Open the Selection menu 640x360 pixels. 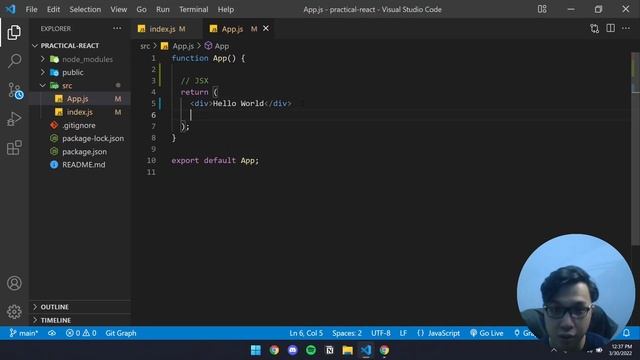tap(85, 9)
